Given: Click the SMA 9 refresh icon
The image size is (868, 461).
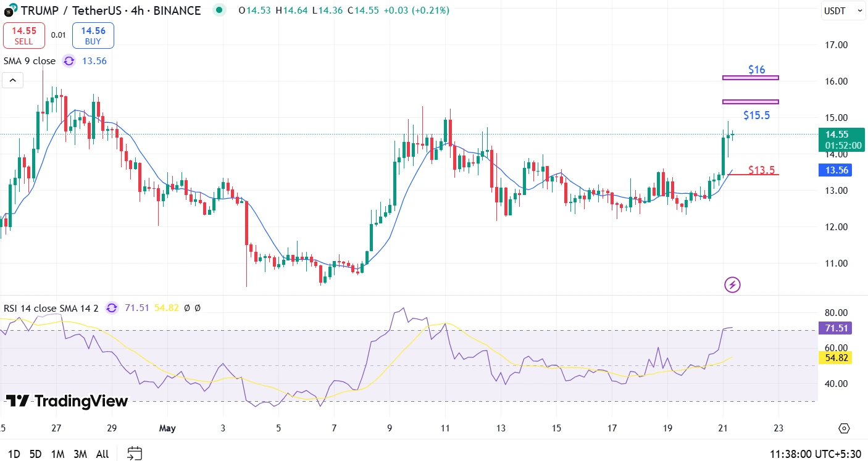Looking at the screenshot, I should [69, 61].
